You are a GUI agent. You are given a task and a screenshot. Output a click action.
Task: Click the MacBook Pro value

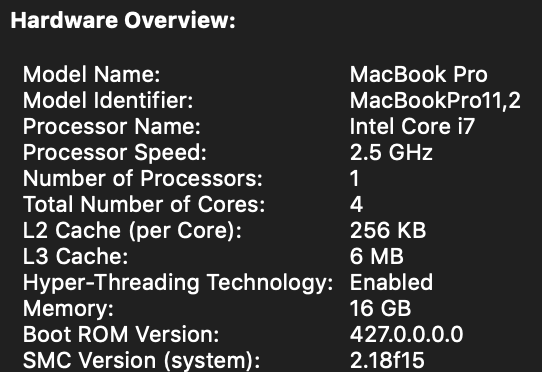click(x=419, y=74)
